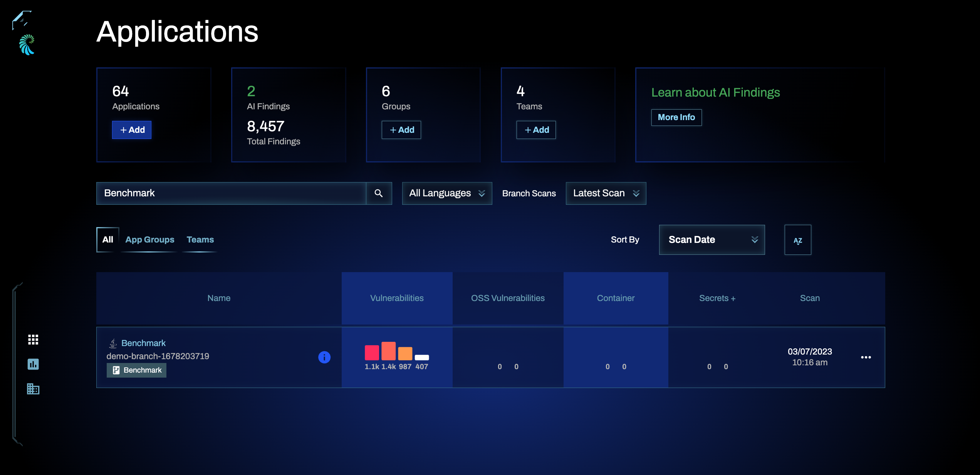This screenshot has height=475, width=980.
Task: Add a new team
Action: pyautogui.click(x=536, y=130)
